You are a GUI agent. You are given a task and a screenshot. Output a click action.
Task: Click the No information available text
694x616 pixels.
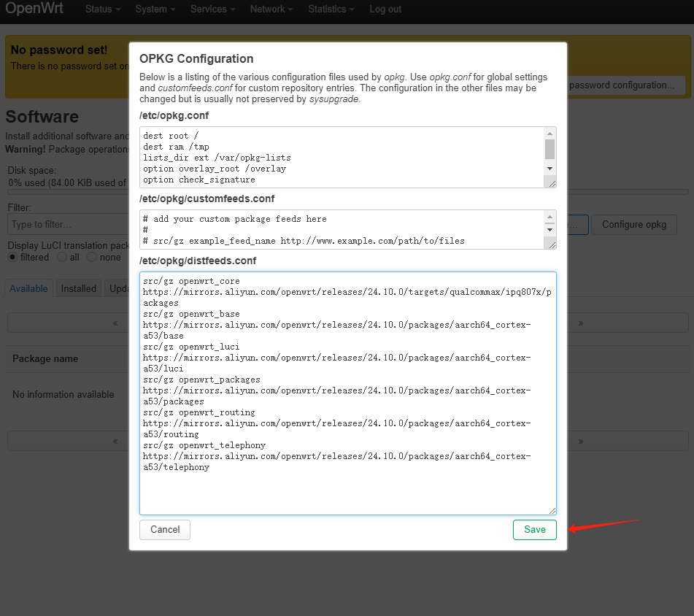pos(63,394)
